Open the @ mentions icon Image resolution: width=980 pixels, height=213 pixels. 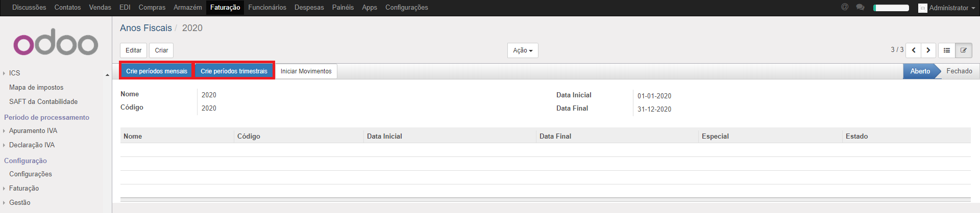(x=845, y=7)
